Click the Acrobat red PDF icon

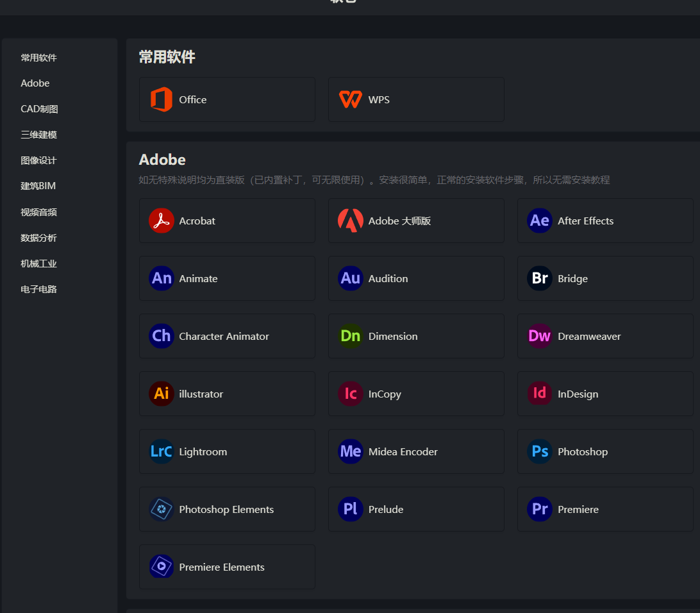pos(161,221)
